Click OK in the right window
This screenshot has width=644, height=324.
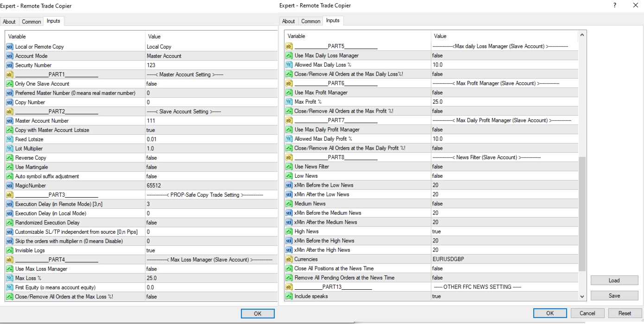coord(550,313)
